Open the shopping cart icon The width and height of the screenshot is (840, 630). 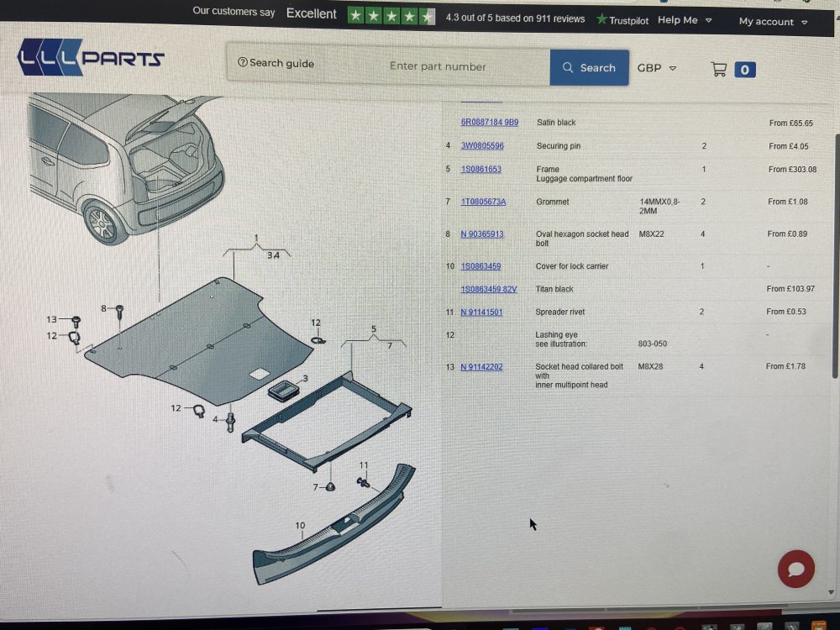(718, 69)
